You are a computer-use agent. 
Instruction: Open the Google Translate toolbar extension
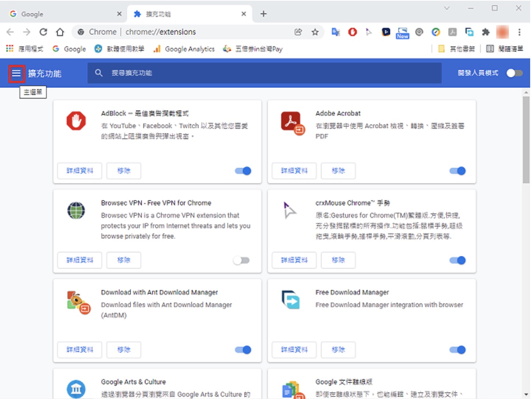[336, 32]
